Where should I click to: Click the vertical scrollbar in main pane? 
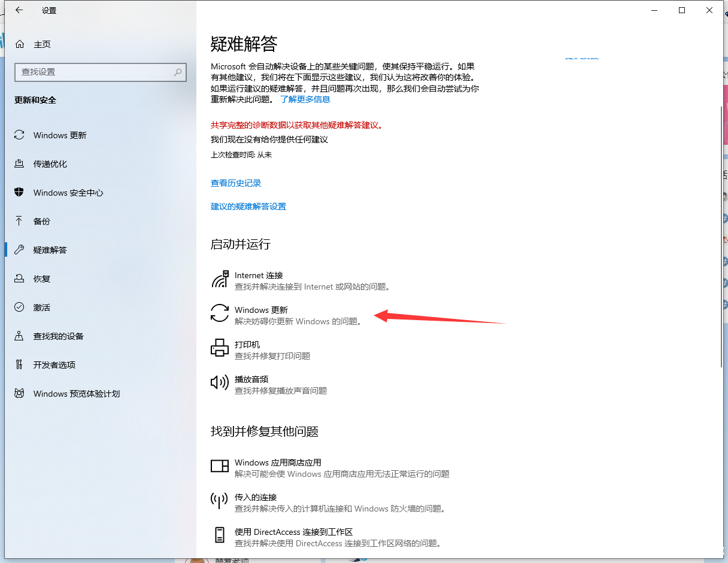[x=721, y=236]
